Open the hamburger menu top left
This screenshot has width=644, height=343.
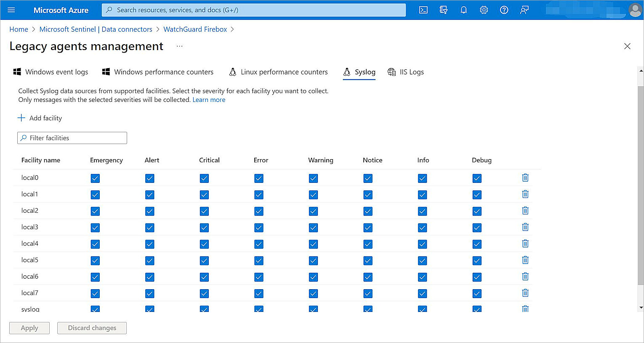11,10
